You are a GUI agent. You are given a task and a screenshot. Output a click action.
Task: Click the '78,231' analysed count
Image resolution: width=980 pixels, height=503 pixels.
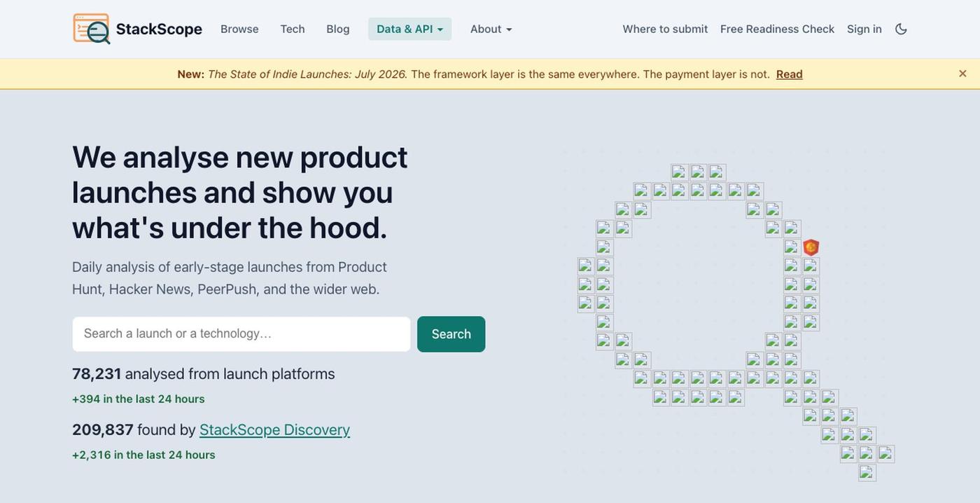click(97, 373)
